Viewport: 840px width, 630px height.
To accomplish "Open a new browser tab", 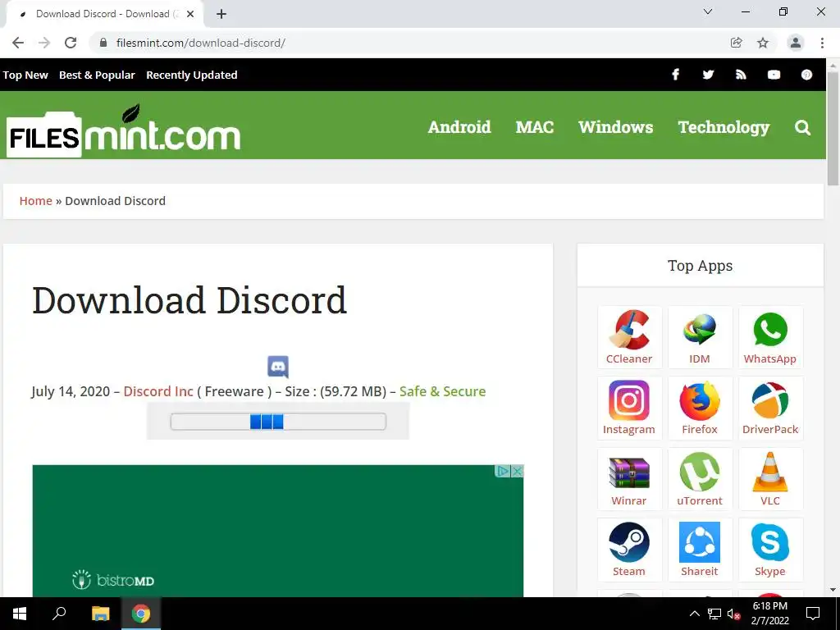I will 221,14.
